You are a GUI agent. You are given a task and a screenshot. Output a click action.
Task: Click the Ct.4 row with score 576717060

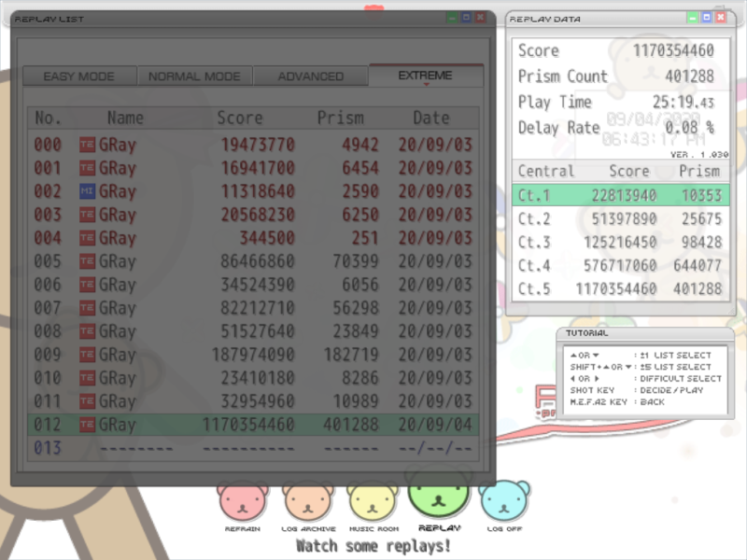pyautogui.click(x=621, y=265)
